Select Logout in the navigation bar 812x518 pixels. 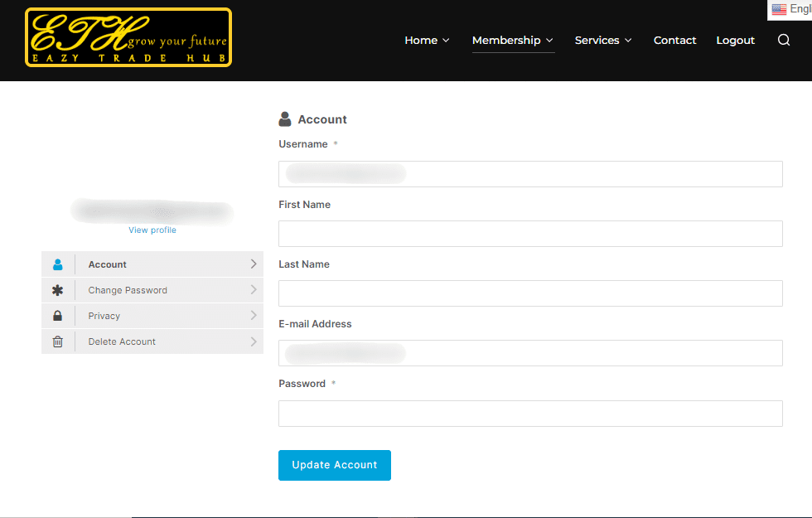735,40
